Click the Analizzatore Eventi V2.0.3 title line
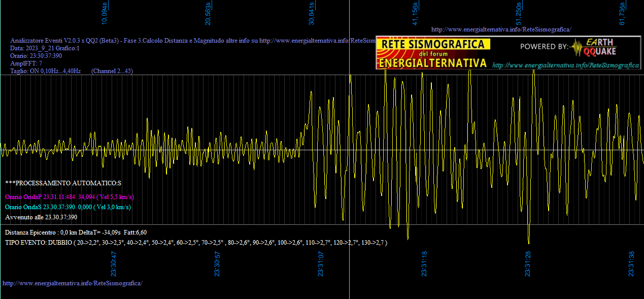644x299 pixels. (x=193, y=41)
